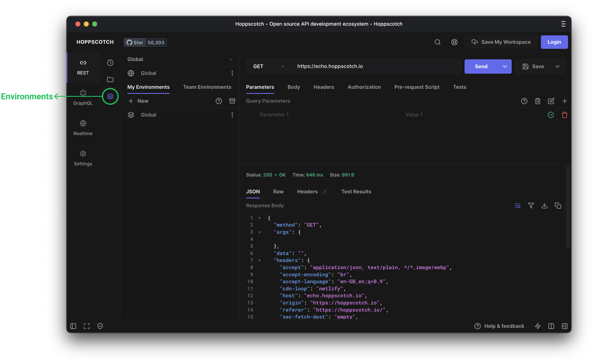Viewport: 595px width, 364px height.
Task: Collapse the sidebar panel footer icon
Action: coord(73,326)
